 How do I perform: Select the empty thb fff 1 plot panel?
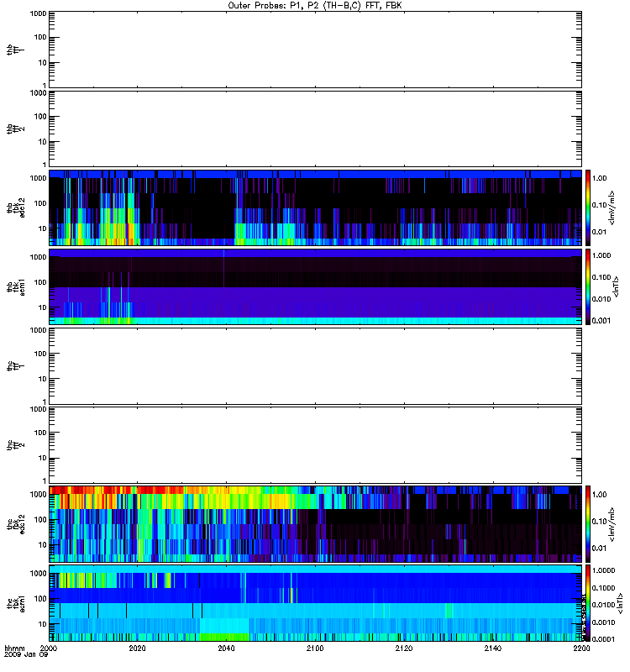315,50
